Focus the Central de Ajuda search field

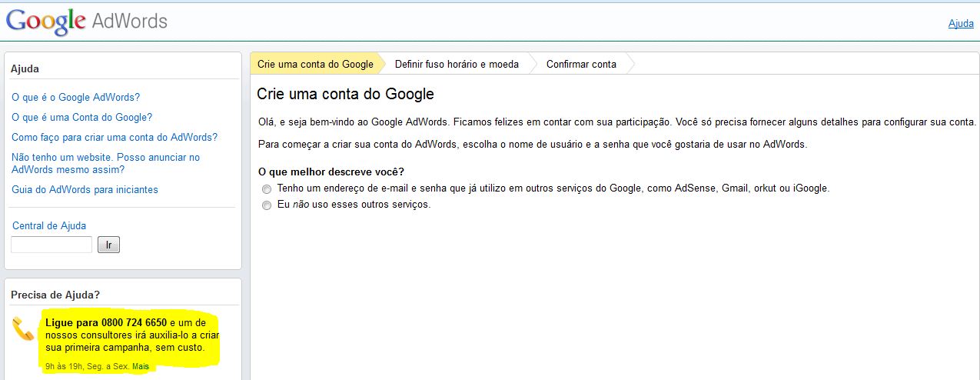[51, 245]
